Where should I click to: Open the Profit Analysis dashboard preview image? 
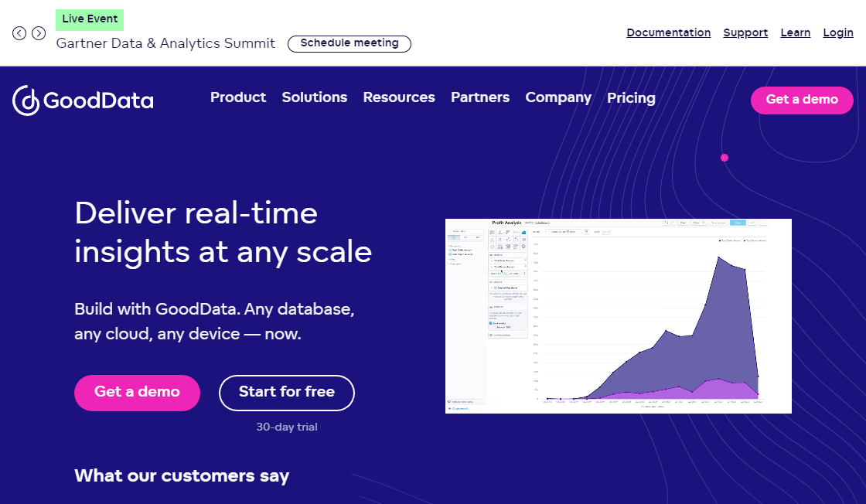tap(618, 315)
